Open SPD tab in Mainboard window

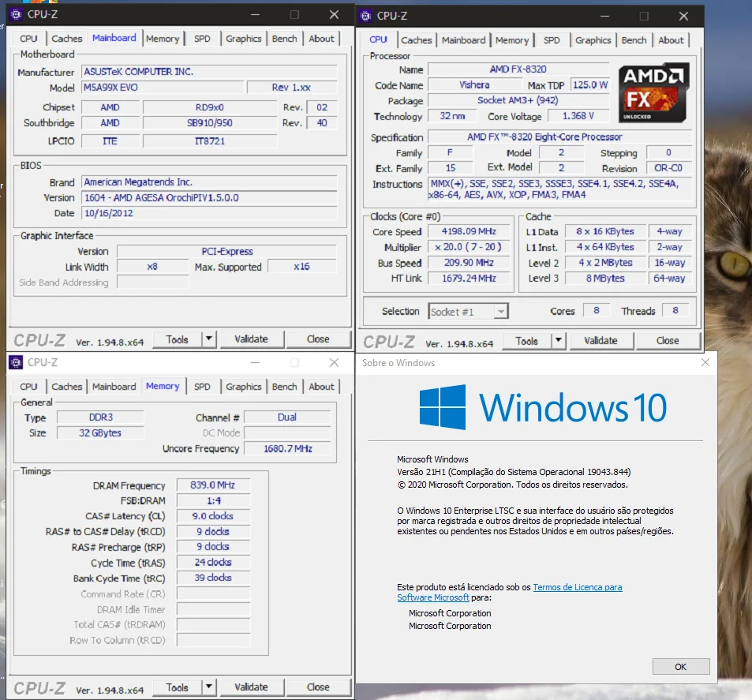[202, 39]
